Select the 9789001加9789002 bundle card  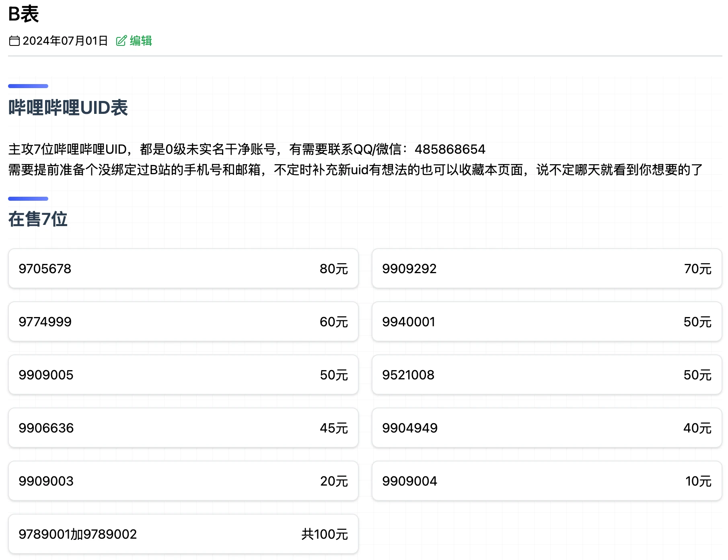pos(183,534)
